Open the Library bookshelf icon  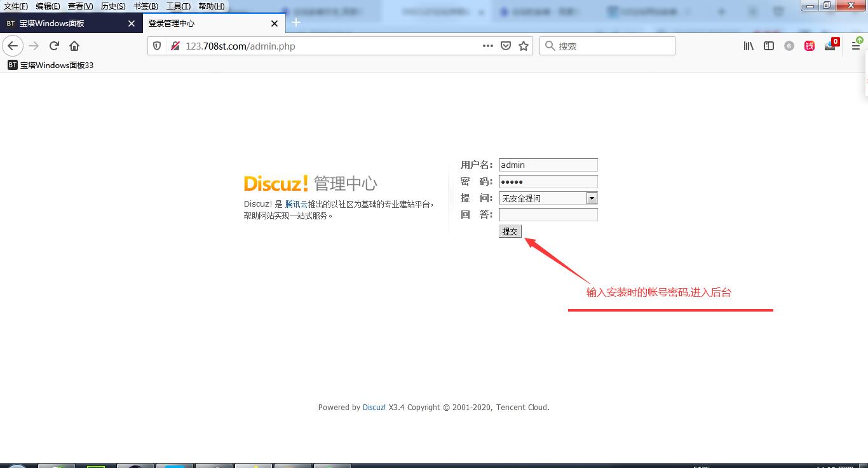pos(749,46)
